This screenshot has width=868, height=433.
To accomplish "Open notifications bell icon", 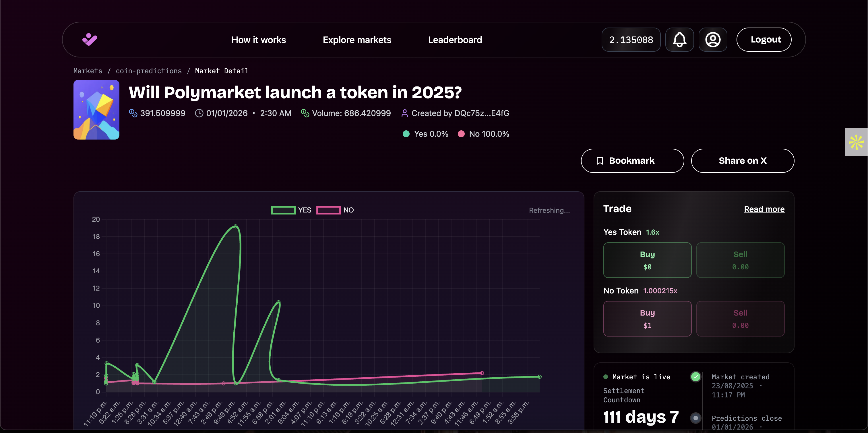I will pyautogui.click(x=679, y=40).
